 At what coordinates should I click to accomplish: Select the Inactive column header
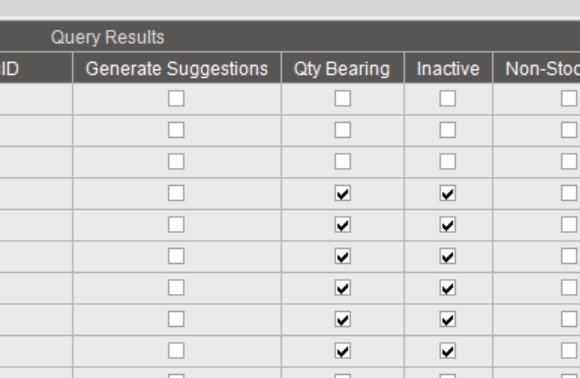pos(448,68)
